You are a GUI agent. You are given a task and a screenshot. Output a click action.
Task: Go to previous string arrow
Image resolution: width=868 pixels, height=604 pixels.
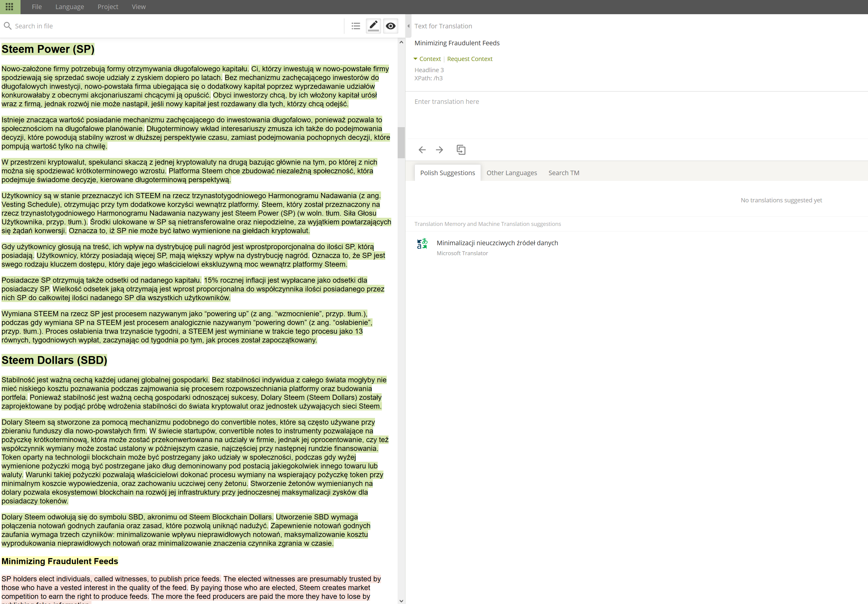[x=422, y=150]
